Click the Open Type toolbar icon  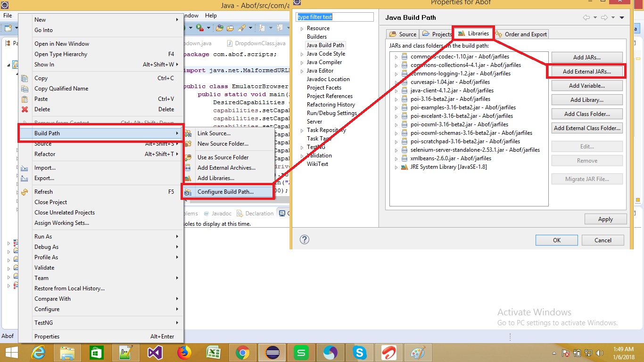pos(220,28)
